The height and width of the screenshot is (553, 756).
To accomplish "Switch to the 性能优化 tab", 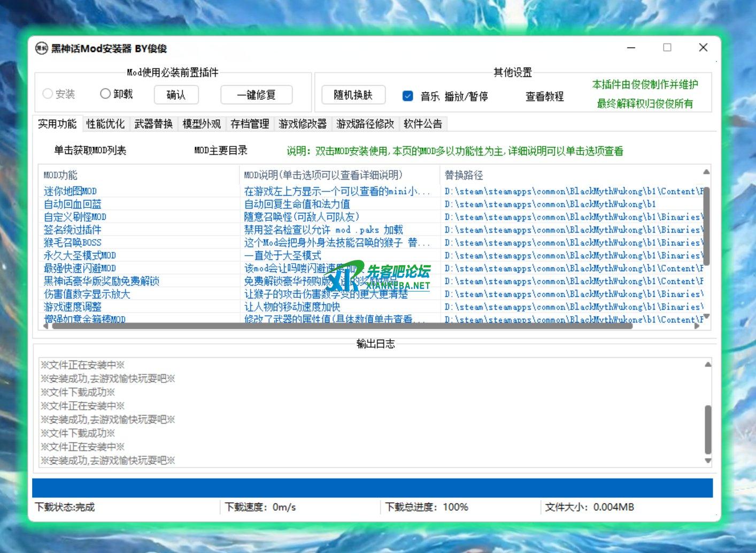I will [105, 124].
